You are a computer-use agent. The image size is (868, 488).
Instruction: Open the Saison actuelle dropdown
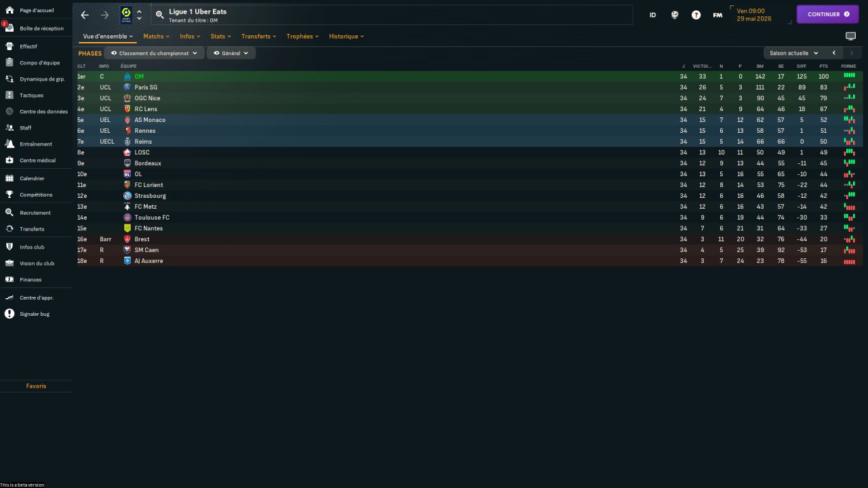click(x=793, y=53)
